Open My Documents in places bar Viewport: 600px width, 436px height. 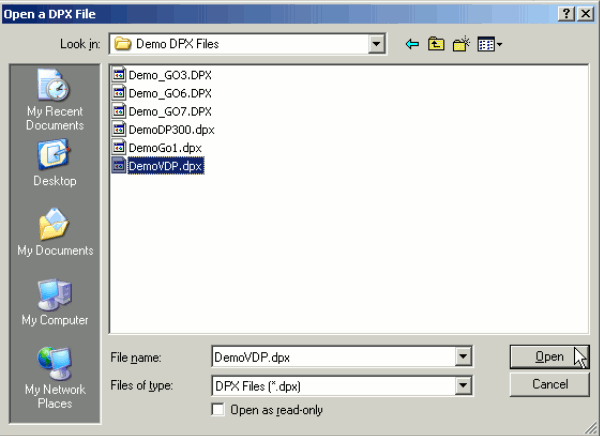pyautogui.click(x=55, y=232)
